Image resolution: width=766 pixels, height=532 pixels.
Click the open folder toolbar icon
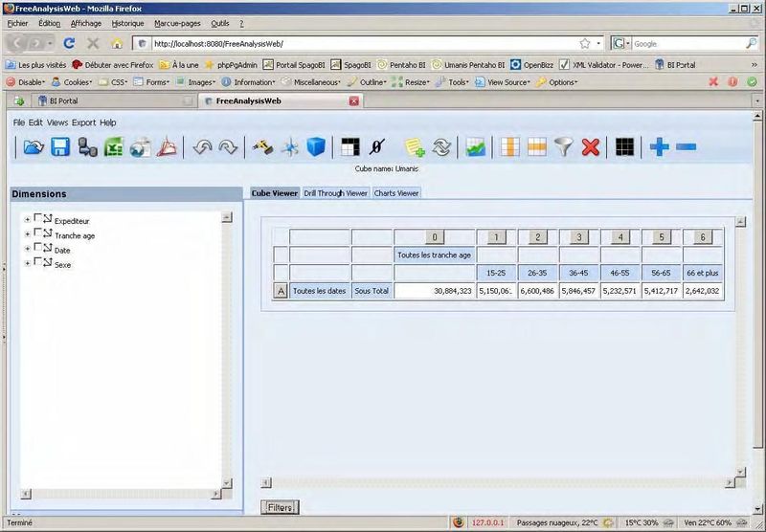pos(34,146)
